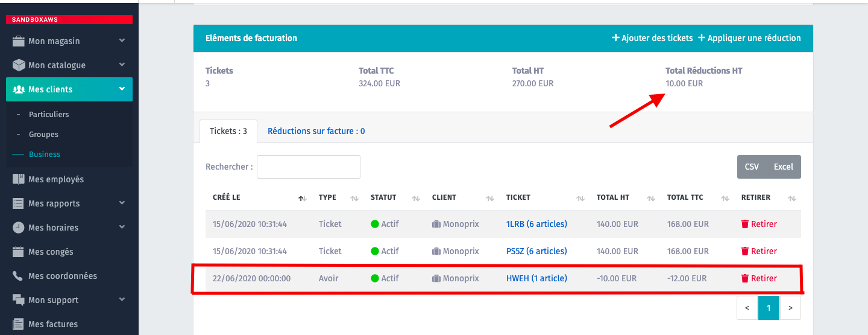This screenshot has width=868, height=335.
Task: Click the phone icon beside Mes coordonnées
Action: coord(18,276)
